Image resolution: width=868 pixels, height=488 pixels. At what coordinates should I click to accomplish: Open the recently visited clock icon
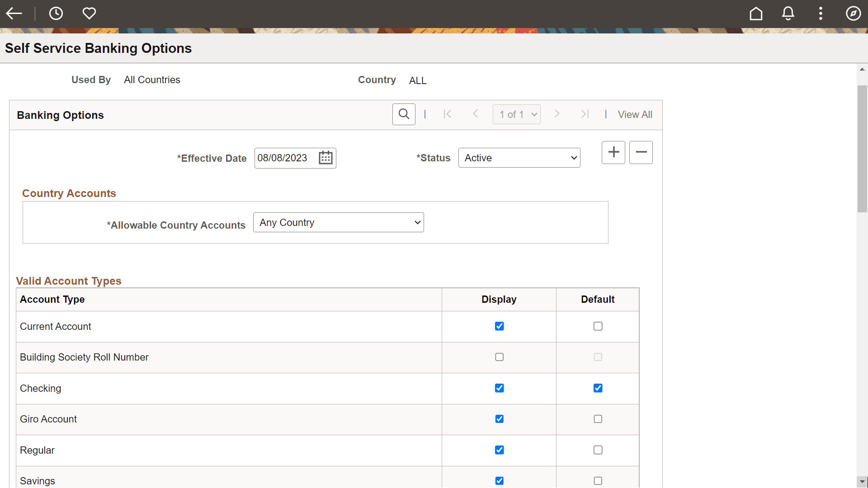pos(56,14)
